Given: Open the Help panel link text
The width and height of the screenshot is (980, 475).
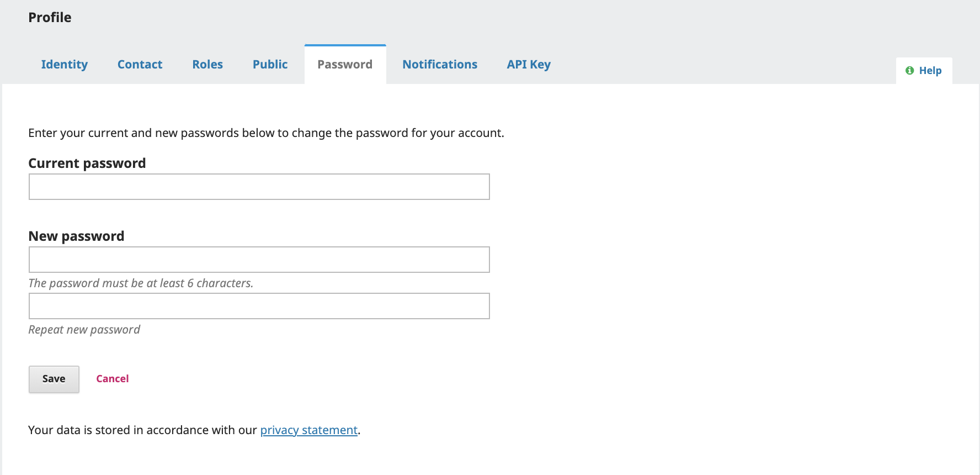Looking at the screenshot, I should pos(930,71).
